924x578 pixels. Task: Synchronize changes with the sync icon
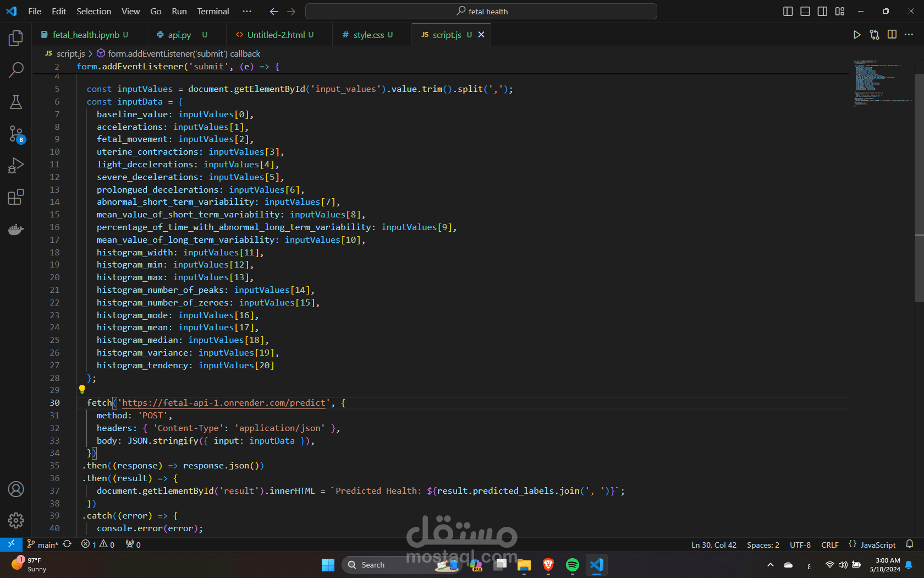(67, 544)
